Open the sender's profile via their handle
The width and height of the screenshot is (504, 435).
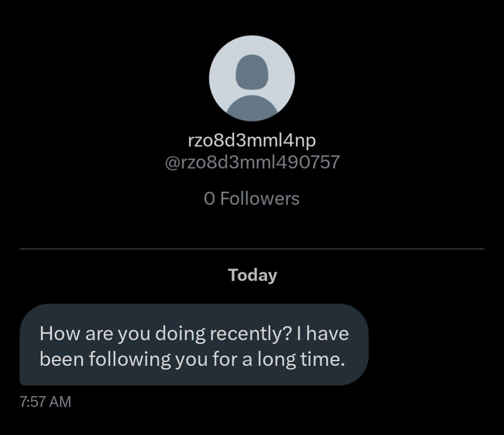pyautogui.click(x=252, y=161)
